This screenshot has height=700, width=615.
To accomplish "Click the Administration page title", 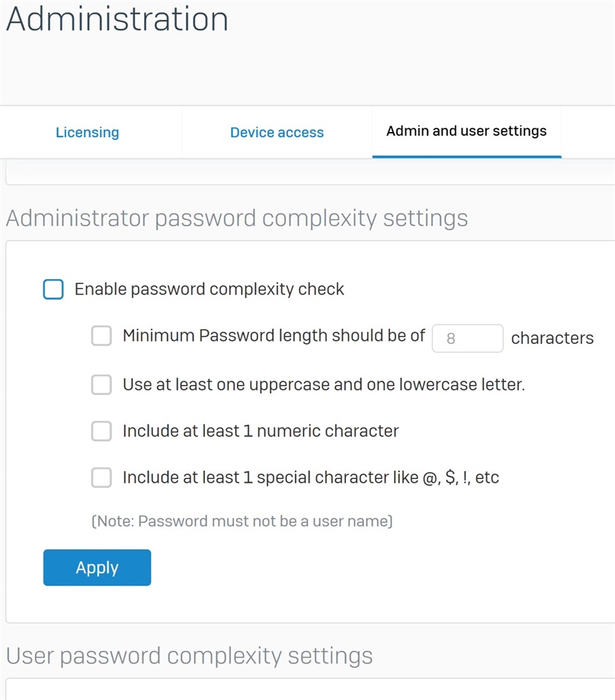I will [x=117, y=19].
